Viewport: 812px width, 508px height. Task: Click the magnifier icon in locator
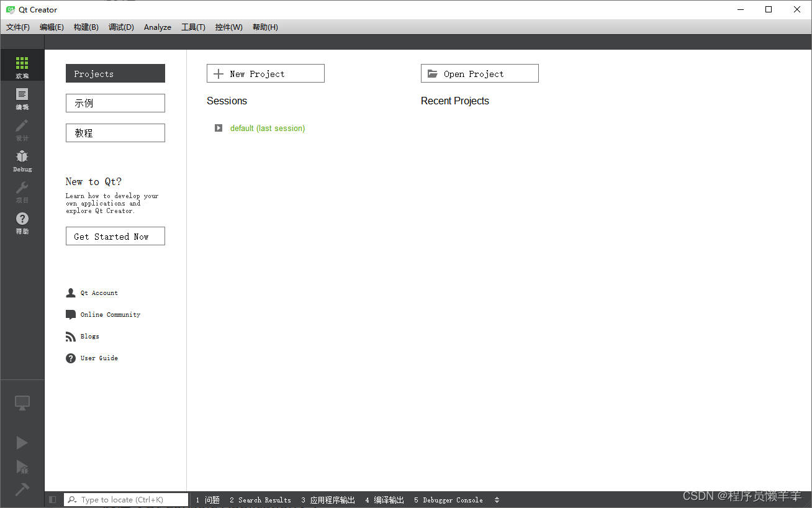point(72,499)
